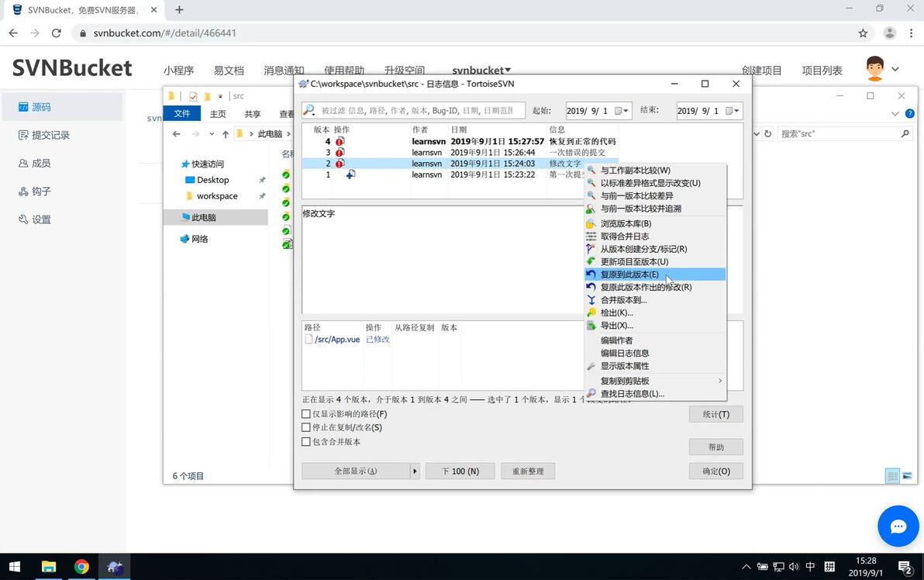
Task: Select 编辑日志信息 from context menu
Action: click(625, 353)
